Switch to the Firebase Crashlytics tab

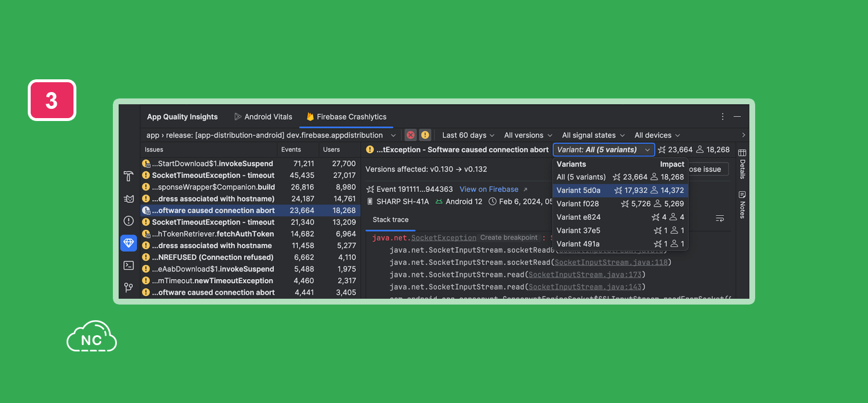point(346,116)
